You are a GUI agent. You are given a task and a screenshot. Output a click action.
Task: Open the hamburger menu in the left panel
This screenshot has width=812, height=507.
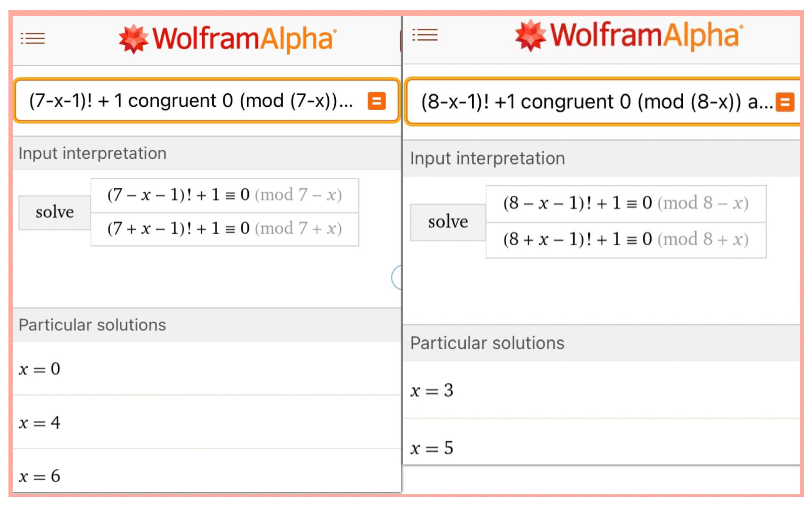coord(33,39)
